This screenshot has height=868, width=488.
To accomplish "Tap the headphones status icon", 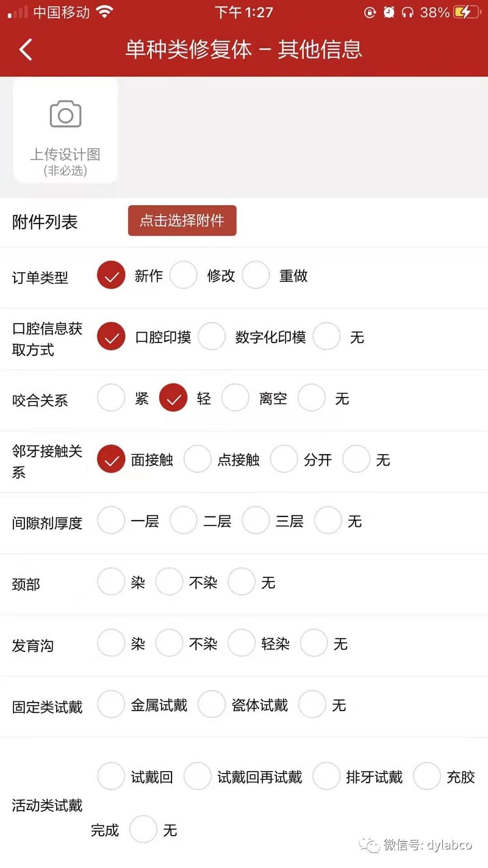I will point(407,12).
